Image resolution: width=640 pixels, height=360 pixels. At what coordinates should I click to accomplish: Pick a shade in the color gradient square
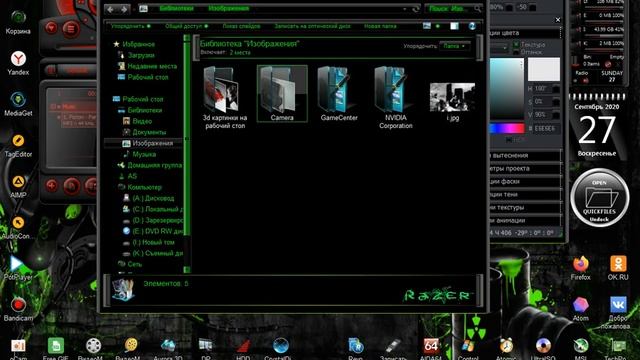(507, 89)
